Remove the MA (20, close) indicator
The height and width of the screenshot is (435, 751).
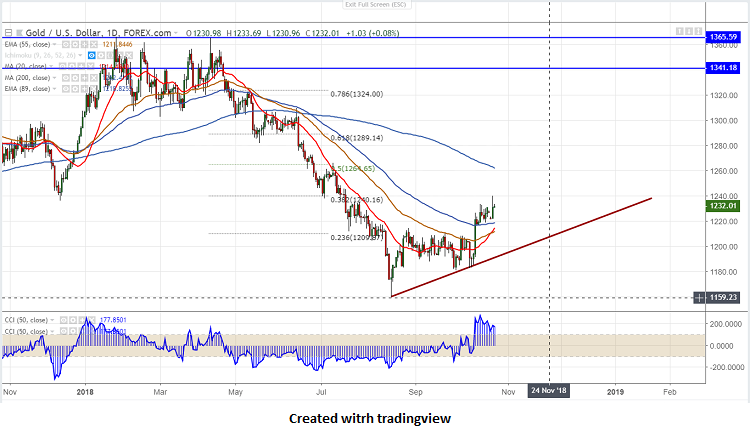coord(91,67)
